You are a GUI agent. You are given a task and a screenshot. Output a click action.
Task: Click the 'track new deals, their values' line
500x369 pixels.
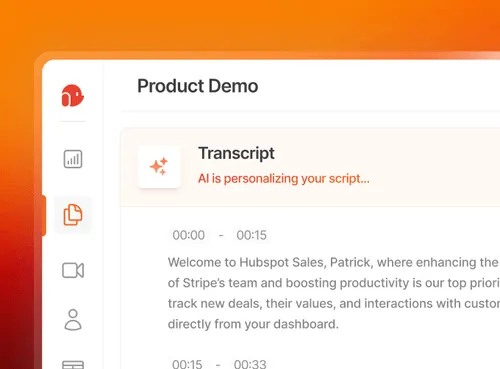(333, 304)
